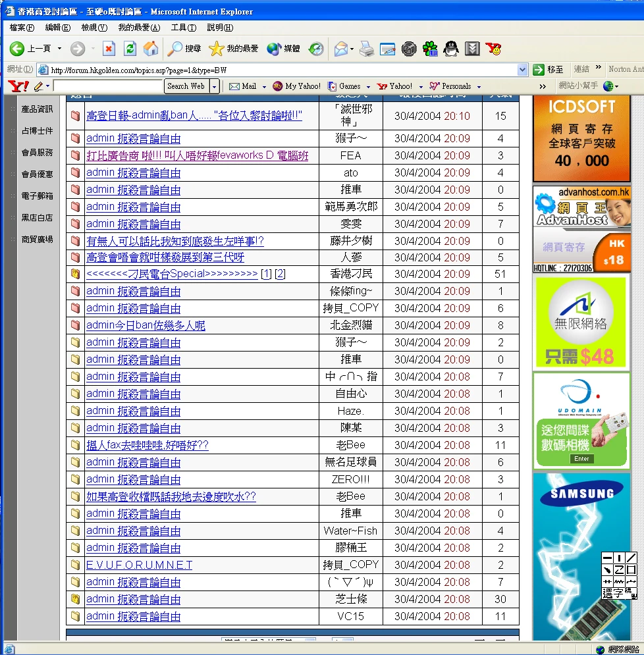Image resolution: width=644 pixels, height=655 pixels.
Task: Expand the address bar URL dropdown
Action: [522, 70]
